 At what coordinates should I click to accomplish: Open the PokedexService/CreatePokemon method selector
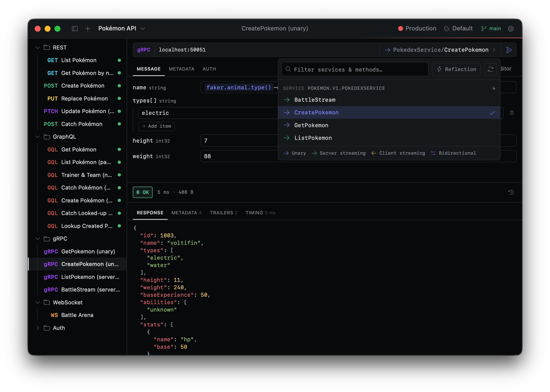point(440,50)
